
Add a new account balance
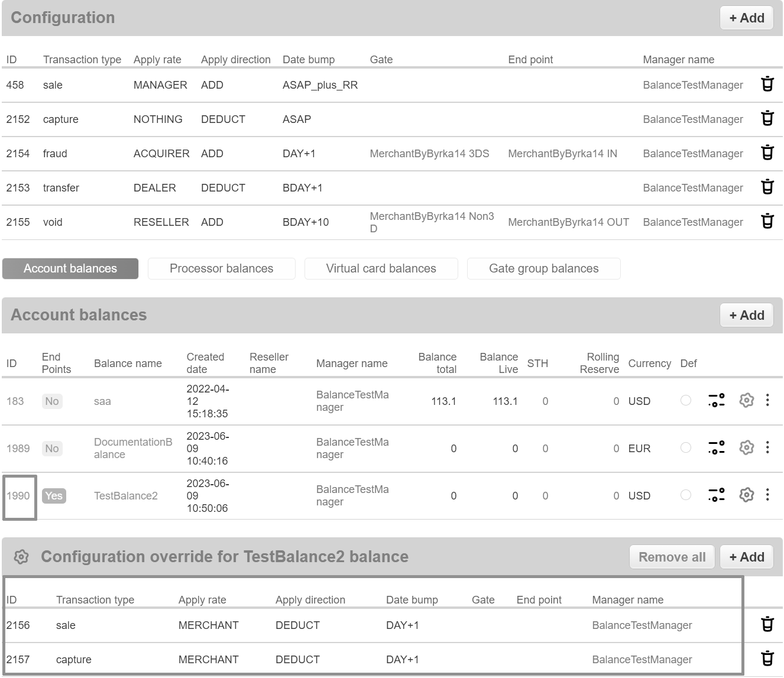tap(746, 315)
